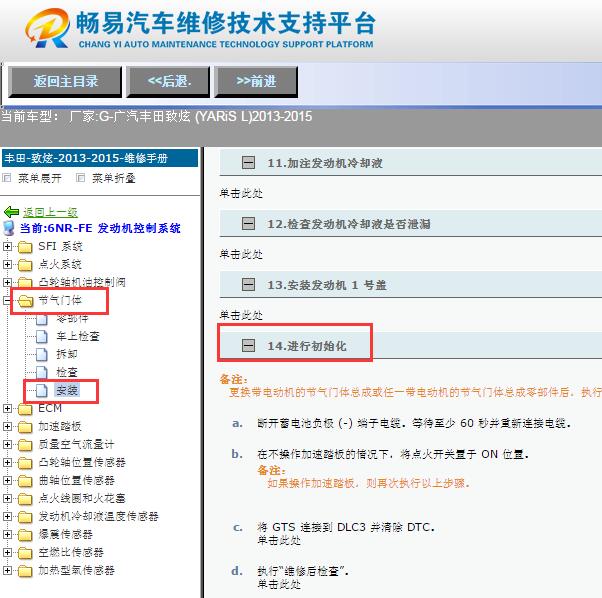Screen dimensions: 602x598
Task: Select the highlighted 安装 tree item
Action: (67, 390)
